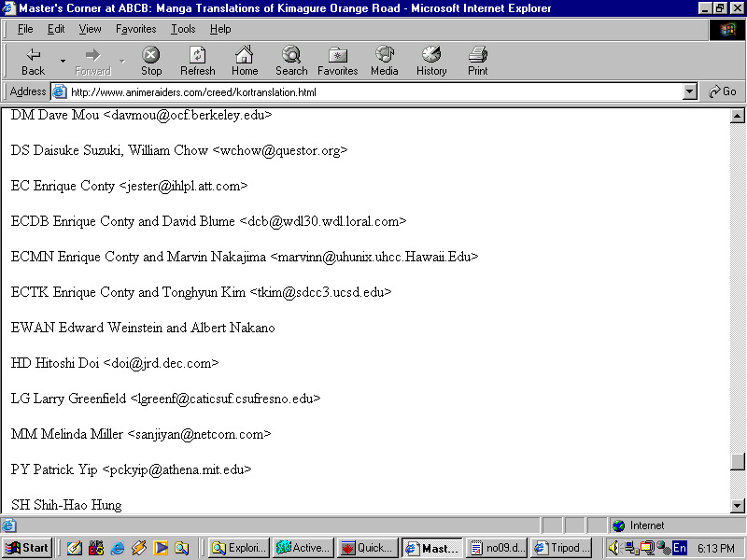Open the View menu
Viewport: 747px width, 560px height.
tap(90, 29)
